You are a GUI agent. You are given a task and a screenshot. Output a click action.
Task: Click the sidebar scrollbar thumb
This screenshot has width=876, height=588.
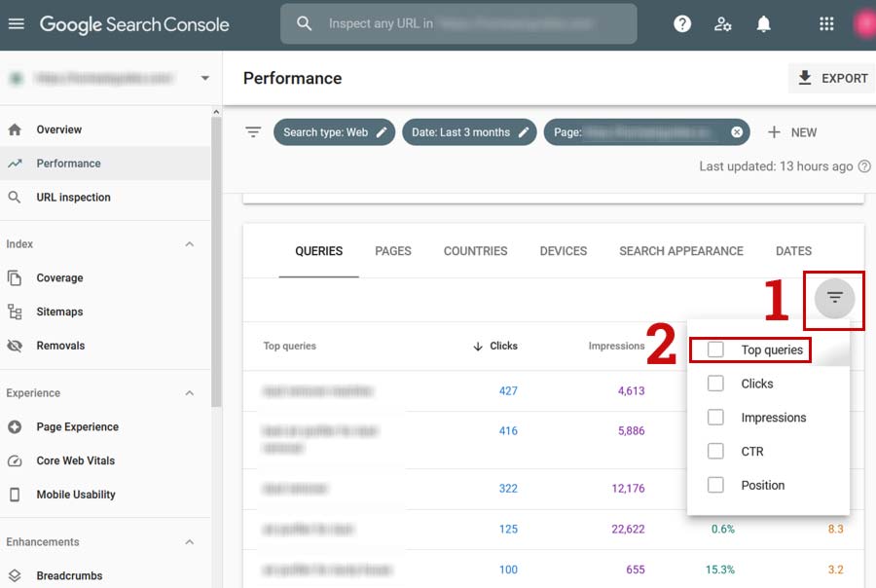pos(216,262)
